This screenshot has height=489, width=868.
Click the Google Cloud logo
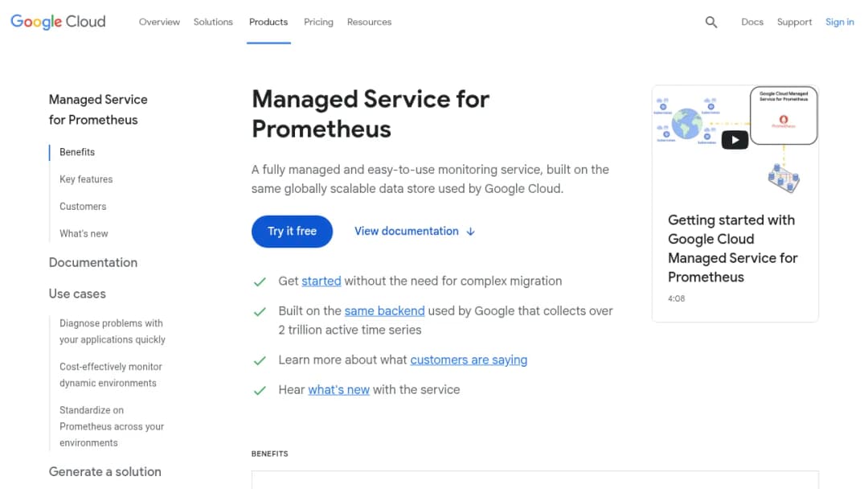(x=58, y=22)
